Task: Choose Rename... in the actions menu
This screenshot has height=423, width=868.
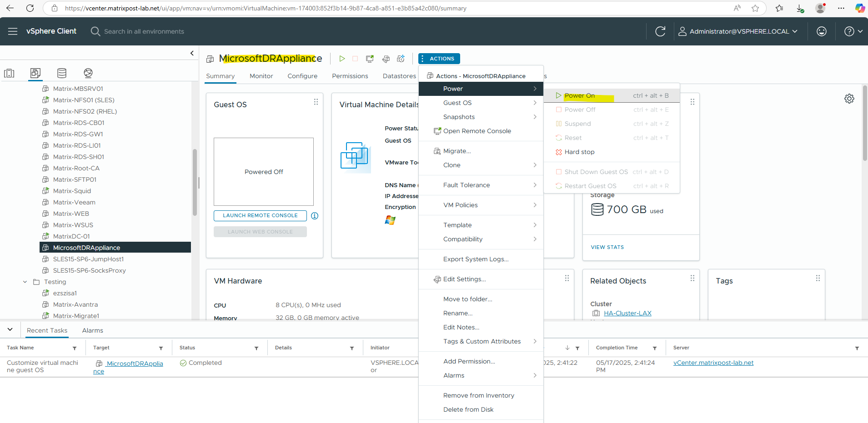Action: (x=481, y=313)
